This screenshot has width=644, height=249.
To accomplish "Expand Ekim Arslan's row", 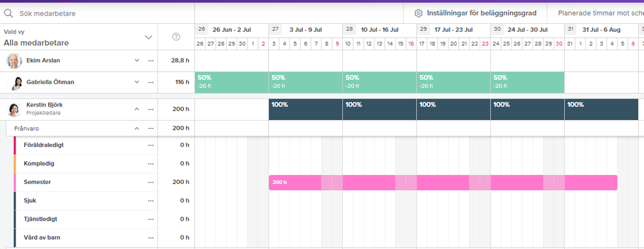I will point(137,61).
